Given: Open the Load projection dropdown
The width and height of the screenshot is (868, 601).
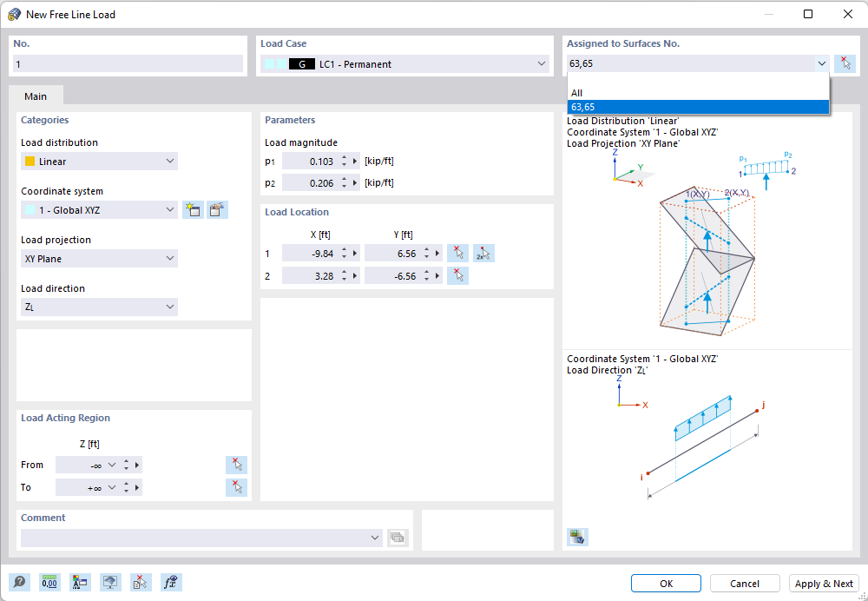Looking at the screenshot, I should 170,259.
